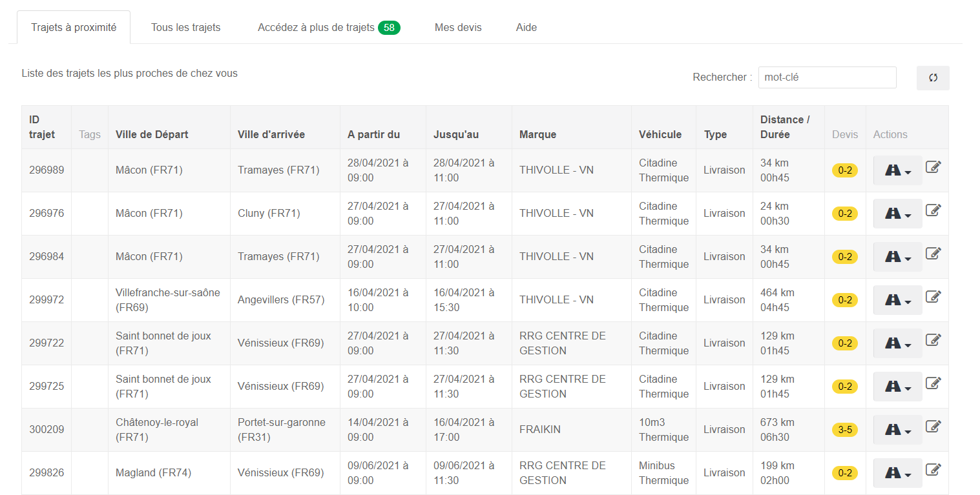Sort by Distance / Durée column header
This screenshot has height=495, width=980.
click(789, 127)
